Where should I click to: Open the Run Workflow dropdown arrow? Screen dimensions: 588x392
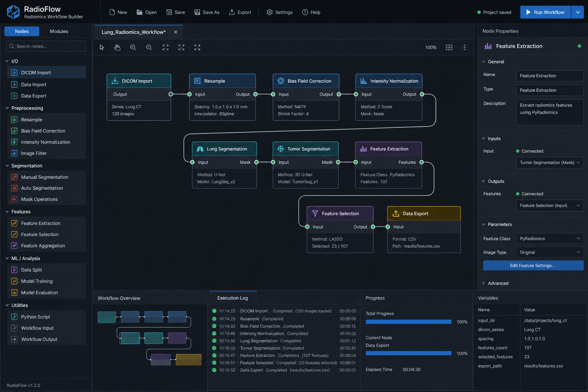578,12
